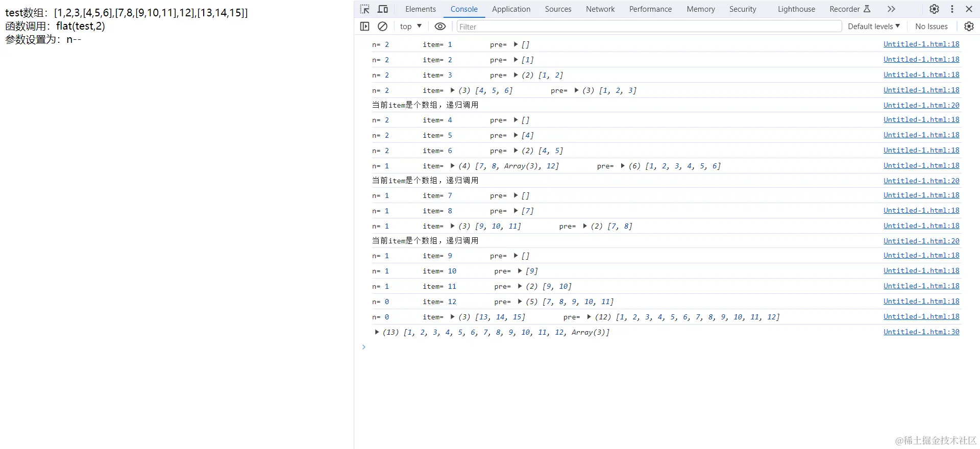
Task: Expand pre array [1] in item=2 row
Action: click(x=516, y=60)
